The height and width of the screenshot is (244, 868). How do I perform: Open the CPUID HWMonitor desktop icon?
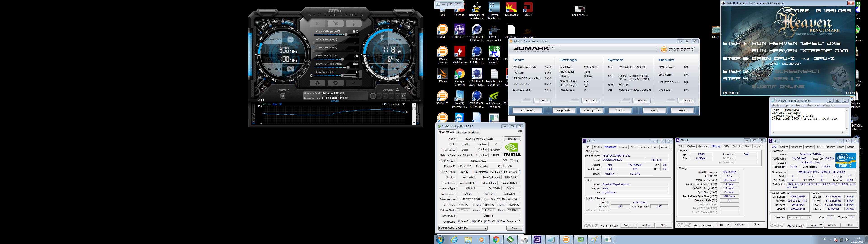click(460, 55)
